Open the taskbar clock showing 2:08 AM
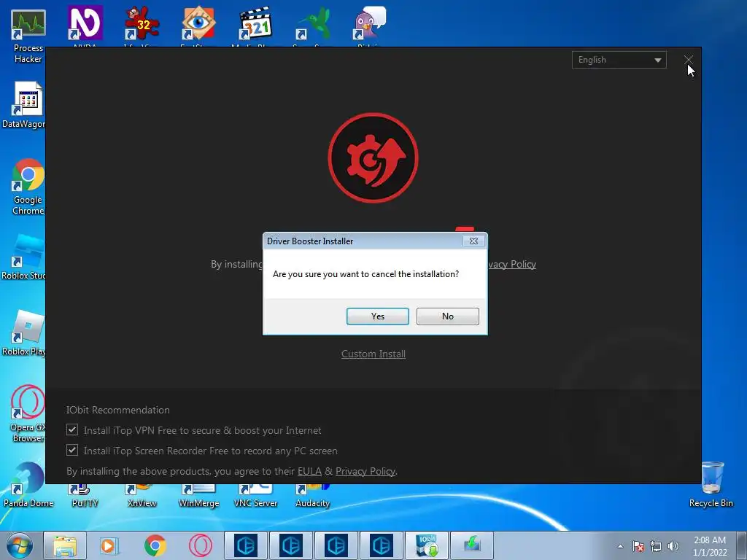 (x=710, y=546)
